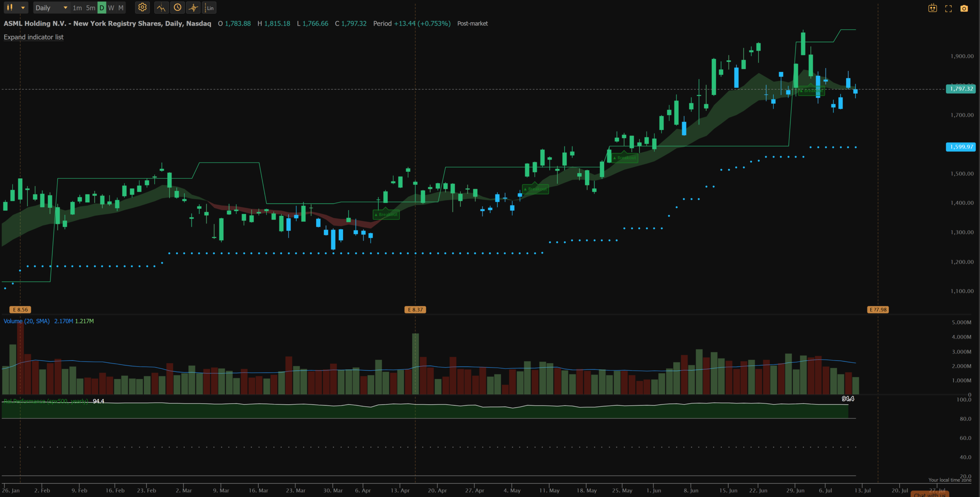Click the 1.217M volume average value
Screen dimensions: 980x497
pos(84,321)
